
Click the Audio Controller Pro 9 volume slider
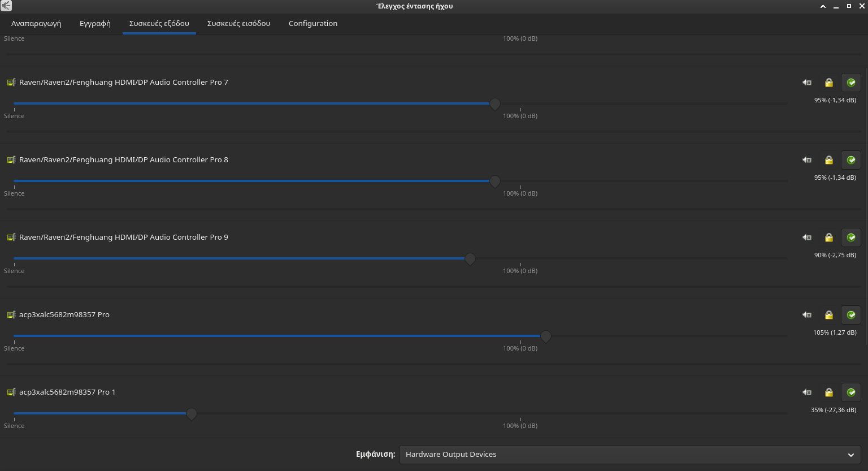click(400, 258)
